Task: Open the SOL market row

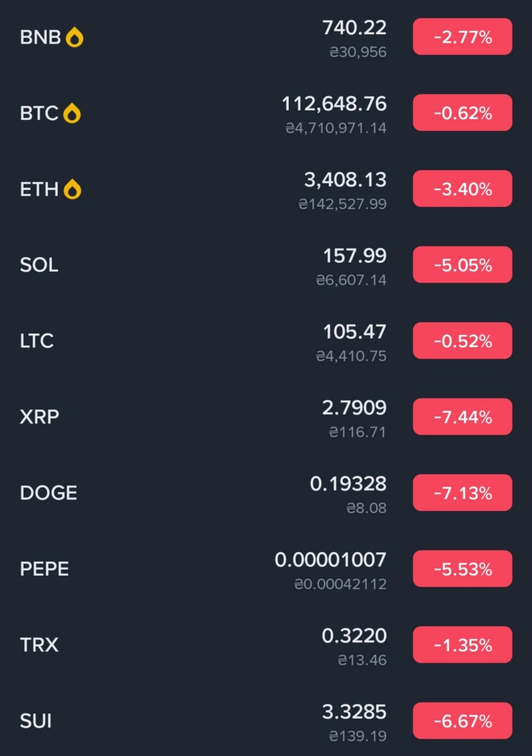Action: [x=266, y=265]
